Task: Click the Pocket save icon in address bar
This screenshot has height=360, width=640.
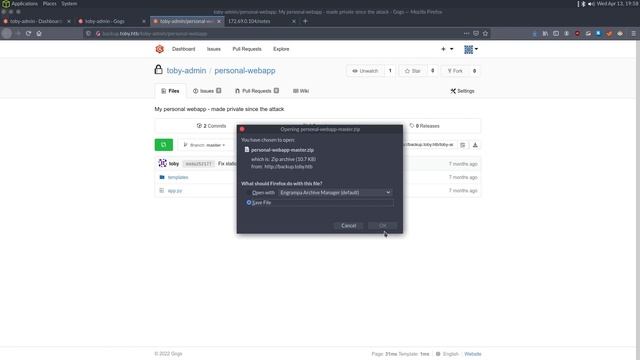Action: point(476,33)
